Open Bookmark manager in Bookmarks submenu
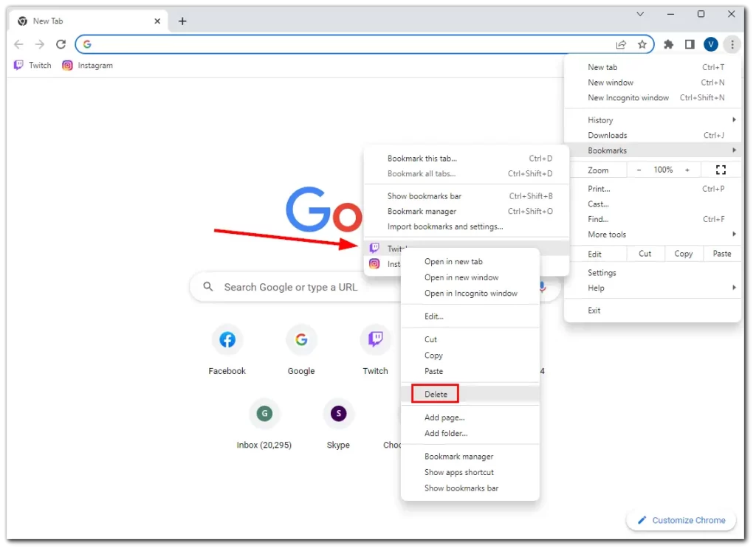 click(x=467, y=211)
